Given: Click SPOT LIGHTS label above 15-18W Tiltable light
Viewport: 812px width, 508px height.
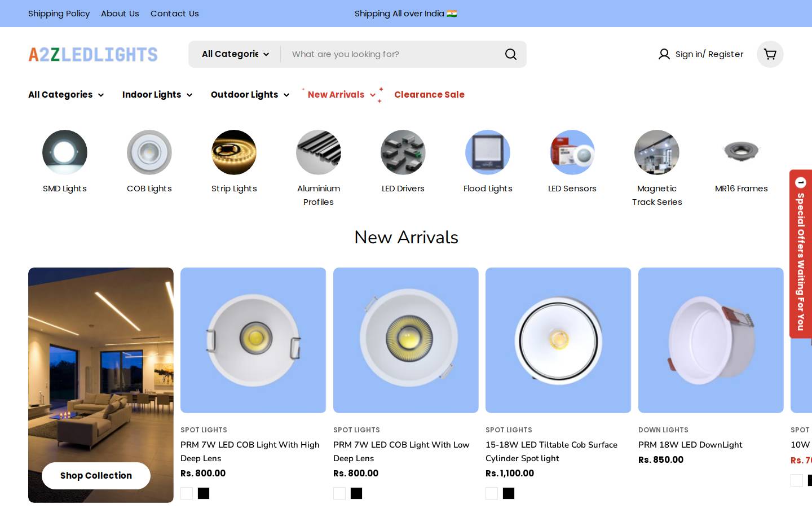Looking at the screenshot, I should (x=509, y=430).
